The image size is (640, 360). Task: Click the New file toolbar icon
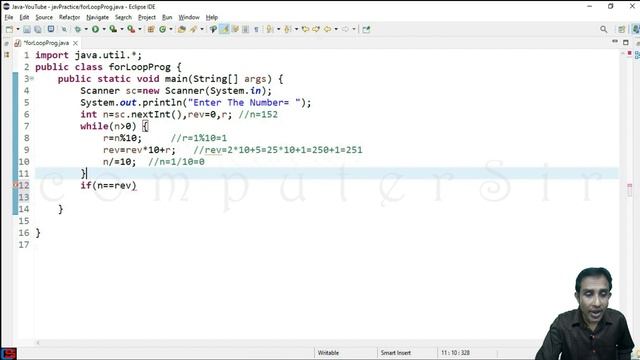[x=9, y=29]
